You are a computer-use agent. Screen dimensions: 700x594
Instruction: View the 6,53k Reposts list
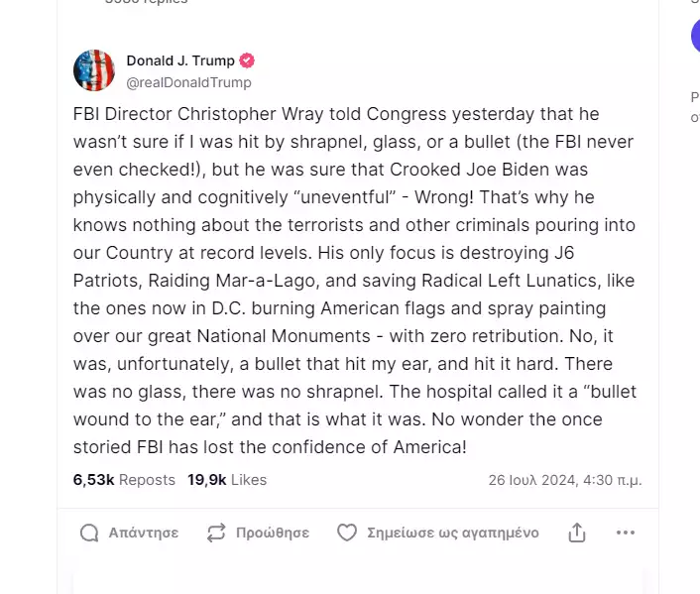pos(124,480)
